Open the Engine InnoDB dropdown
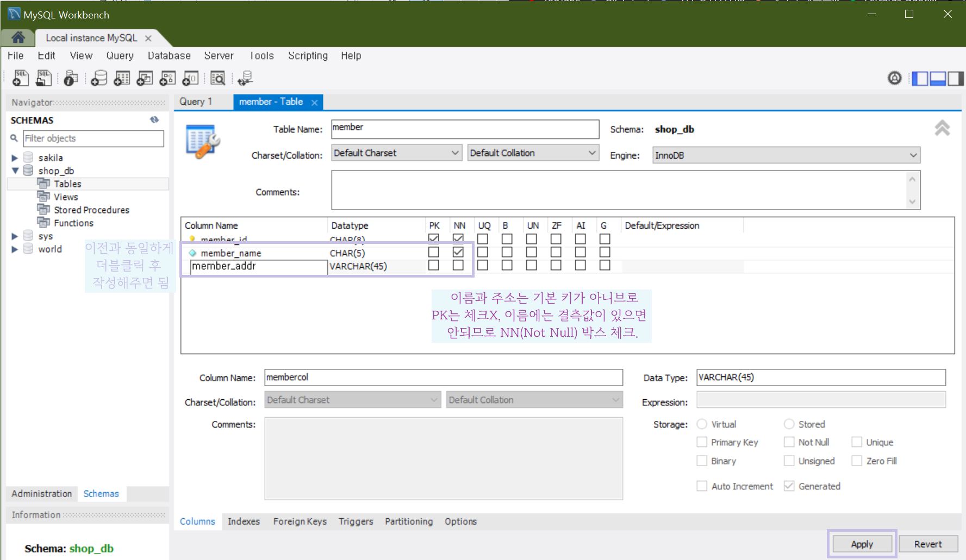 (786, 155)
